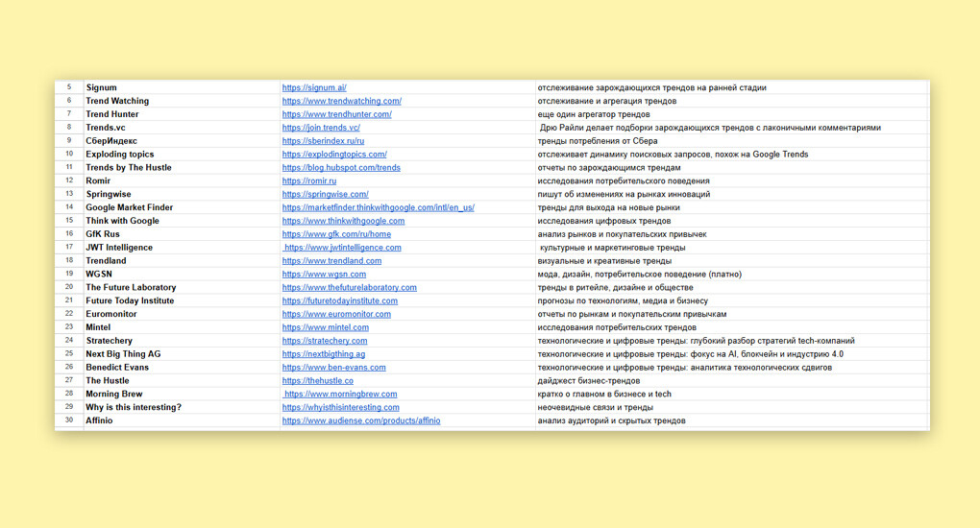Select the 'дайджест бизнес-трендов' description cell

click(731, 380)
